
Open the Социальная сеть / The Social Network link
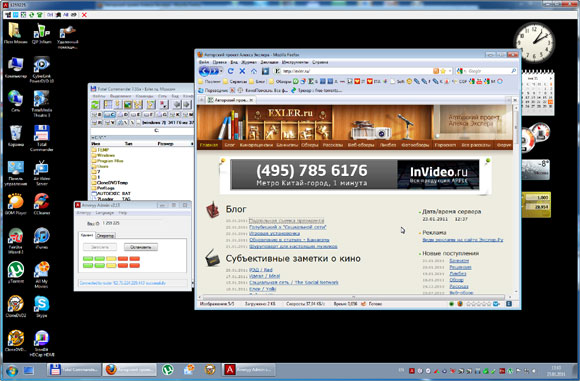[x=294, y=283]
